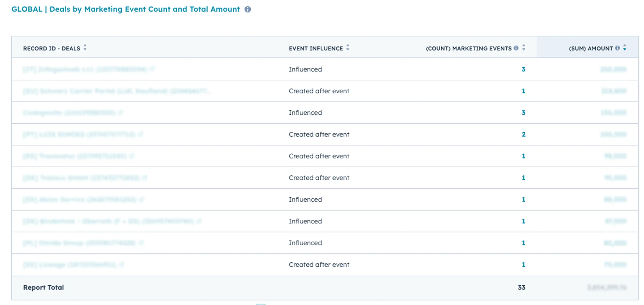Click count 3 in third row

523,113
